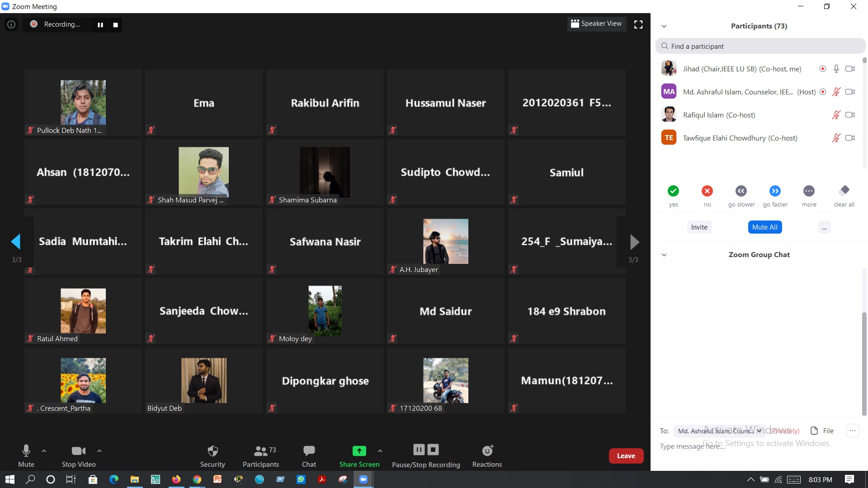868x488 pixels.
Task: Expand audio options arrow beside Mute
Action: pyautogui.click(x=44, y=450)
